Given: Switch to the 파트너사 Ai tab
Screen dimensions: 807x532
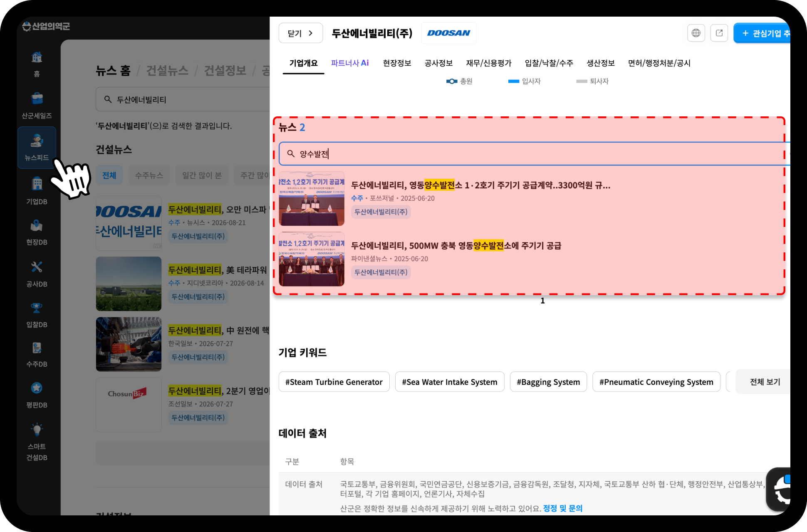Looking at the screenshot, I should 350,63.
